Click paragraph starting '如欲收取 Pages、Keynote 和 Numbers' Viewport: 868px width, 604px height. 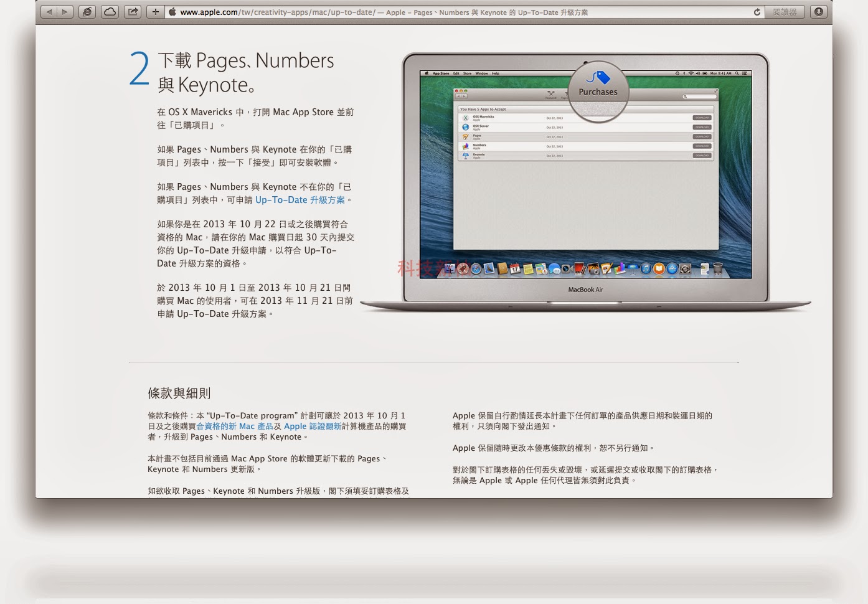278,491
